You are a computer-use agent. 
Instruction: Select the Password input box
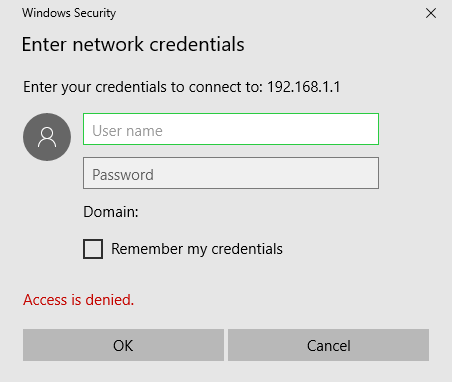coord(231,173)
